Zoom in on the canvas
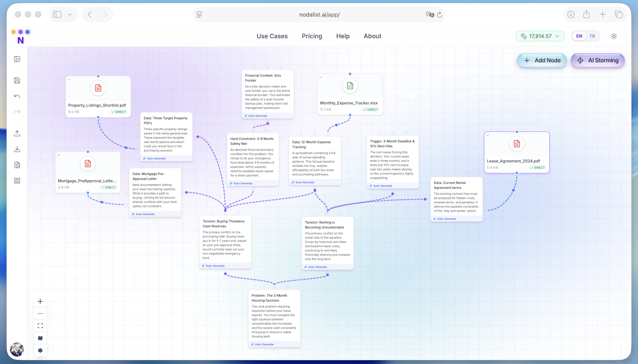638x364 pixels. click(40, 301)
